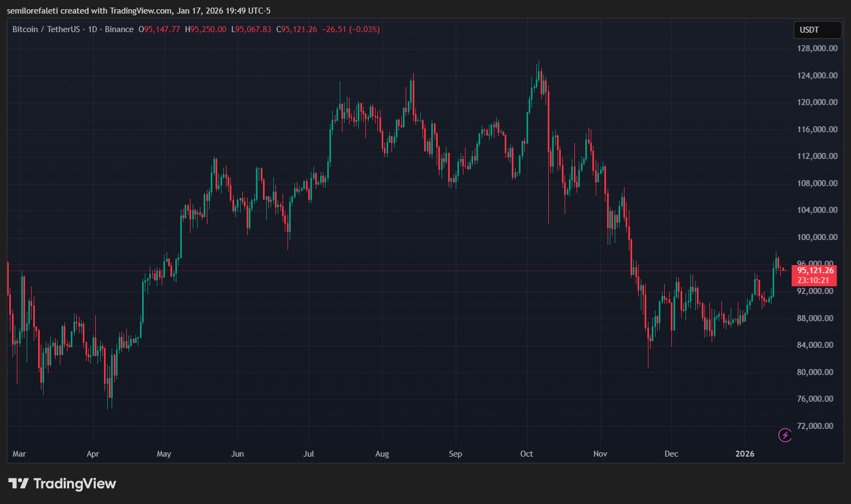
Task: Select the Oct month label
Action: click(x=526, y=453)
